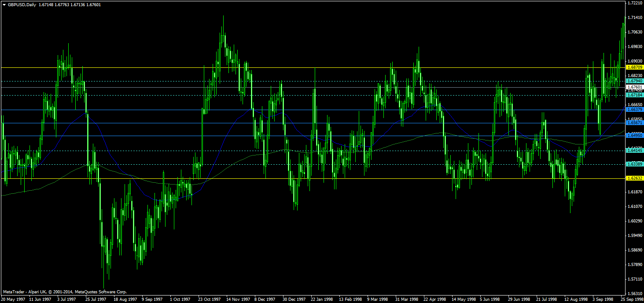The height and width of the screenshot is (303, 644).
Task: Click the 21 Jul 1998 date label
Action: click(x=547, y=299)
